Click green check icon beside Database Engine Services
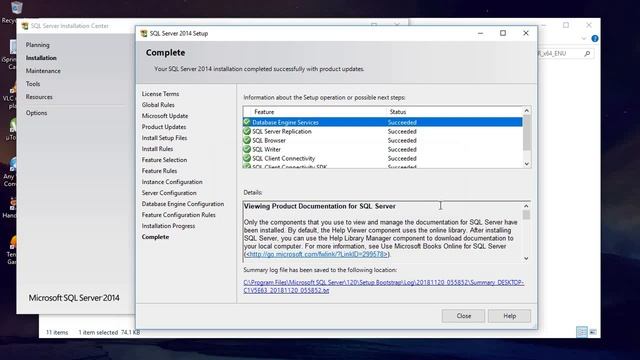 (x=247, y=122)
